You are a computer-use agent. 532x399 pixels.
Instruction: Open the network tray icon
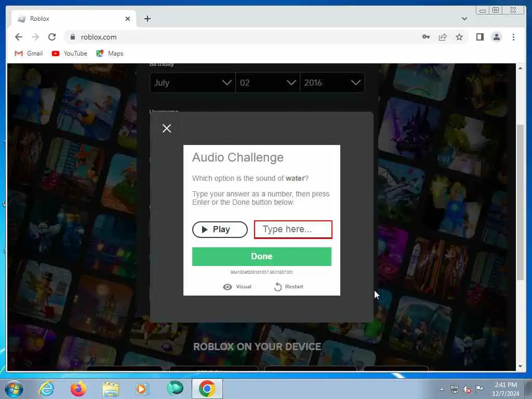tap(454, 390)
